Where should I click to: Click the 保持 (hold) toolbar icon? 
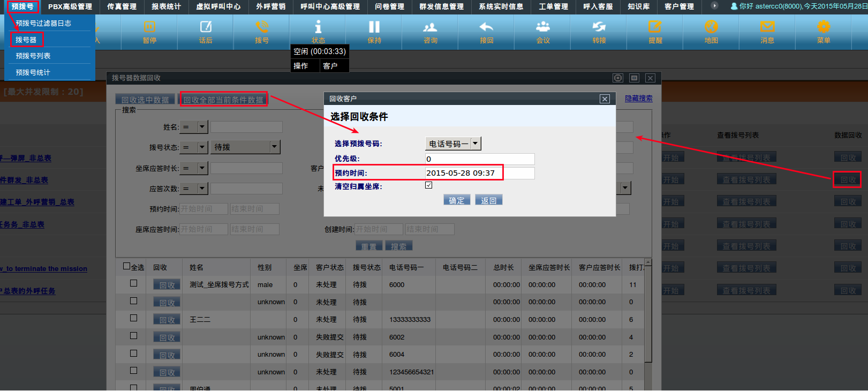374,32
